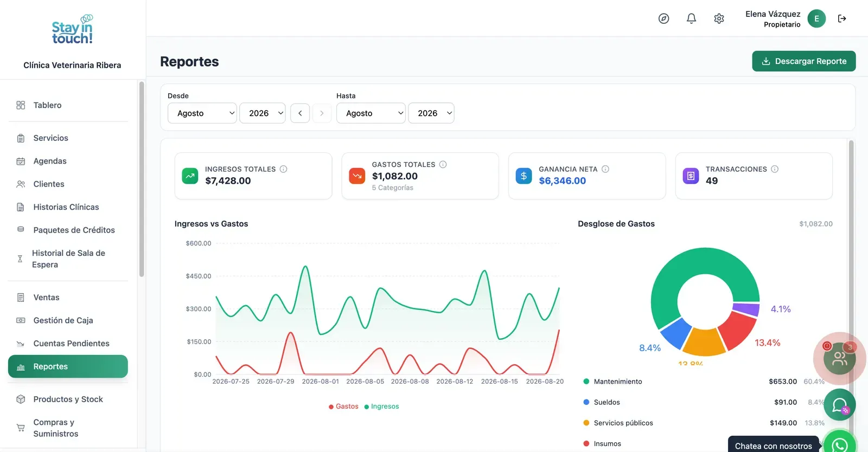This screenshot has height=452, width=868.
Task: Open the Hasta month dropdown
Action: pyautogui.click(x=371, y=113)
